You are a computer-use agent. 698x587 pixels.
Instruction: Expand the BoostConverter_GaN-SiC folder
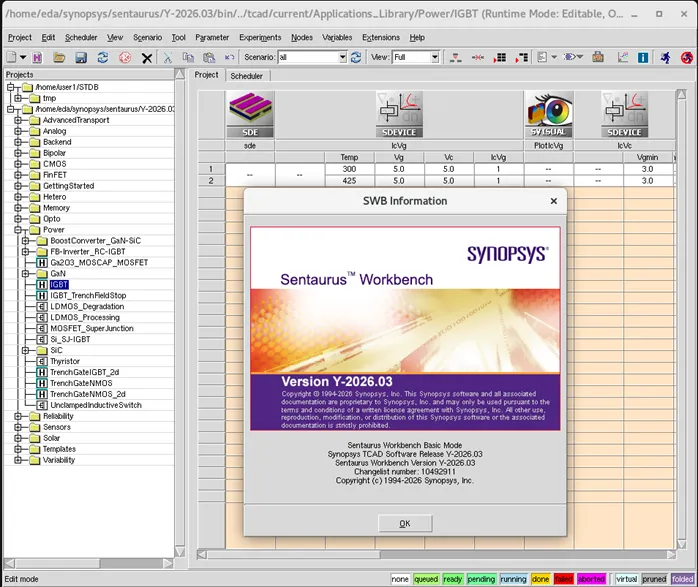[25, 241]
